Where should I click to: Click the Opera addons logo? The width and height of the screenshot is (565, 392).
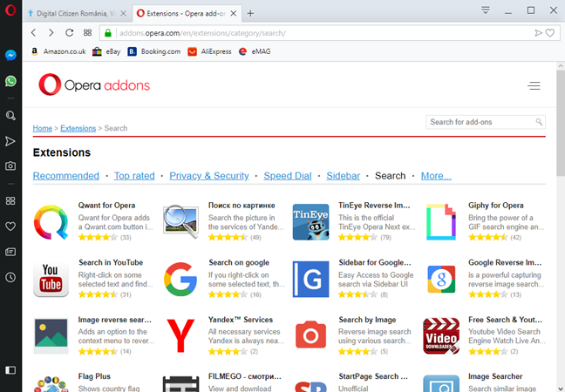[x=94, y=85]
